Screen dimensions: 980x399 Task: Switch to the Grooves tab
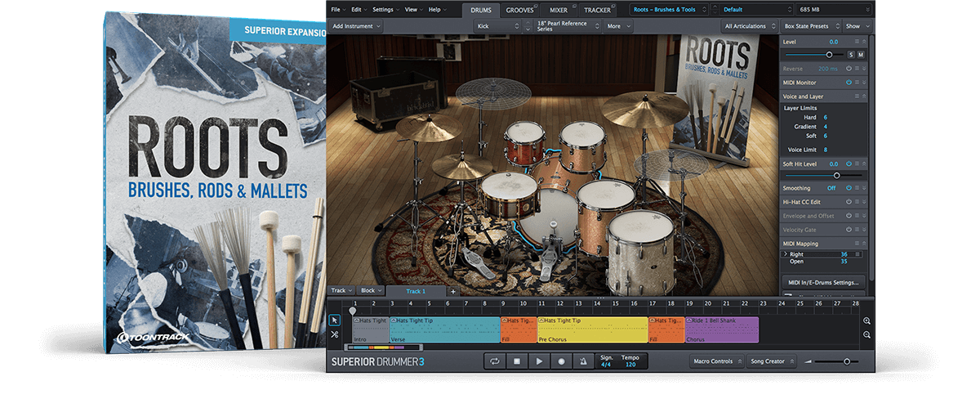pyautogui.click(x=519, y=10)
